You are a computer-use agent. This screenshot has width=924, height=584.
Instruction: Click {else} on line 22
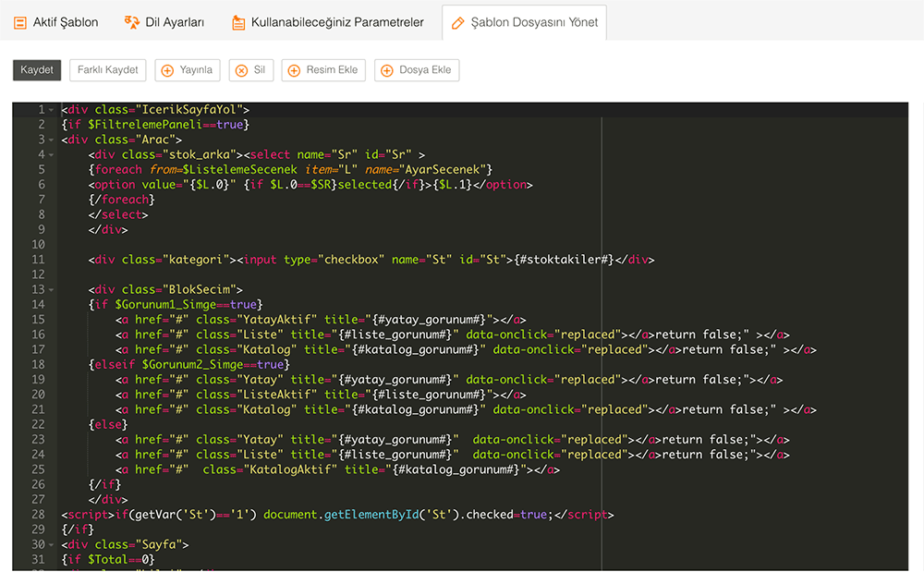tap(108, 424)
